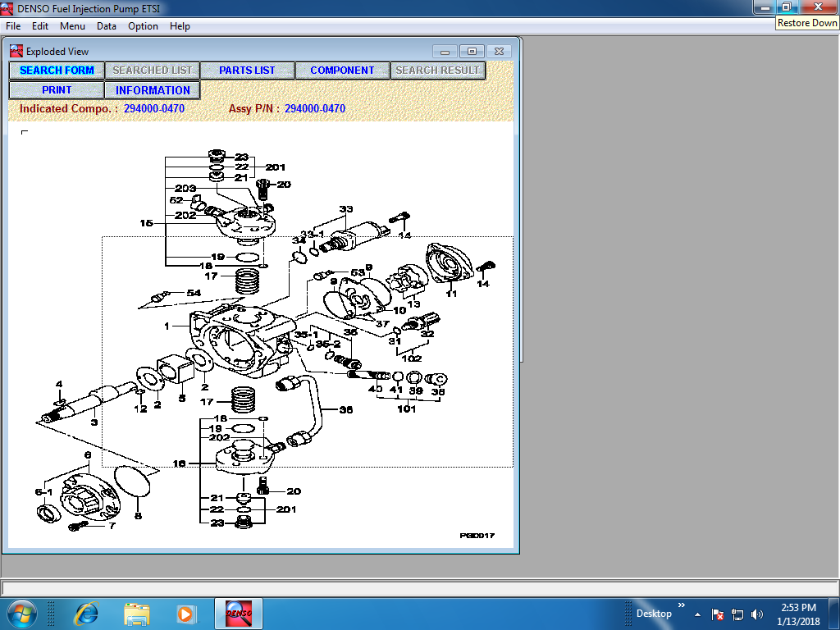Viewport: 840px width, 630px height.
Task: Click part label 3 camshaft
Action: point(94,422)
